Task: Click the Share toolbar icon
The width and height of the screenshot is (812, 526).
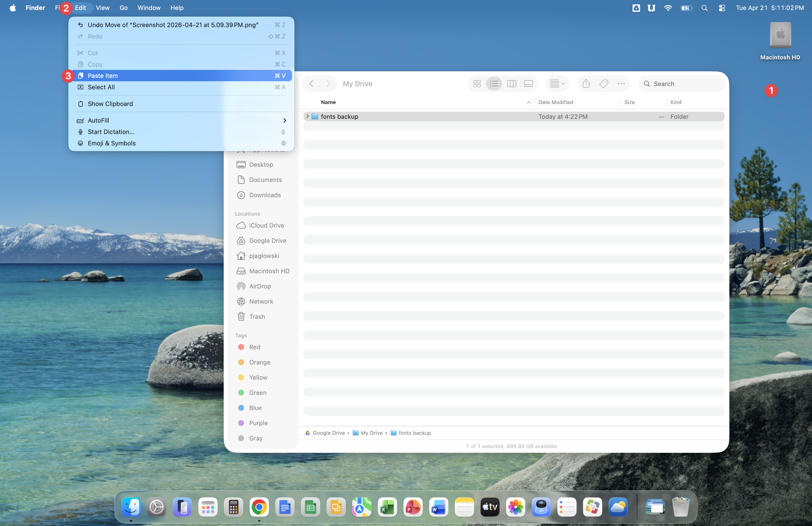Action: click(x=586, y=84)
